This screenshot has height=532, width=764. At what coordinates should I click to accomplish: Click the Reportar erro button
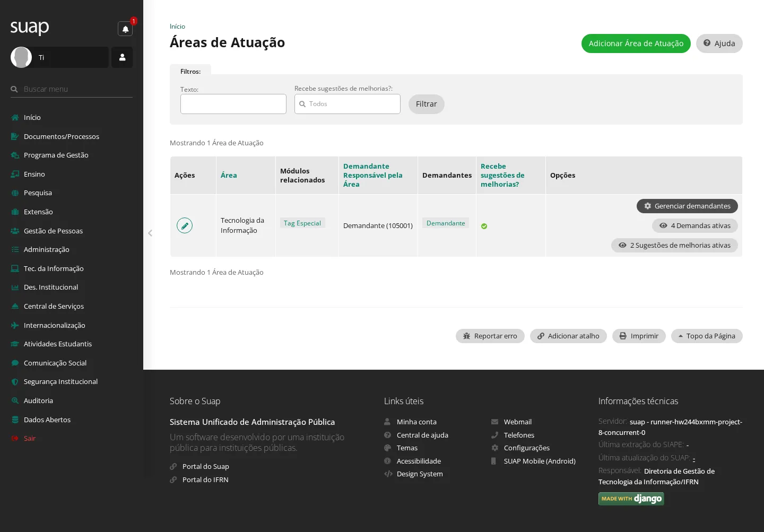click(x=490, y=336)
